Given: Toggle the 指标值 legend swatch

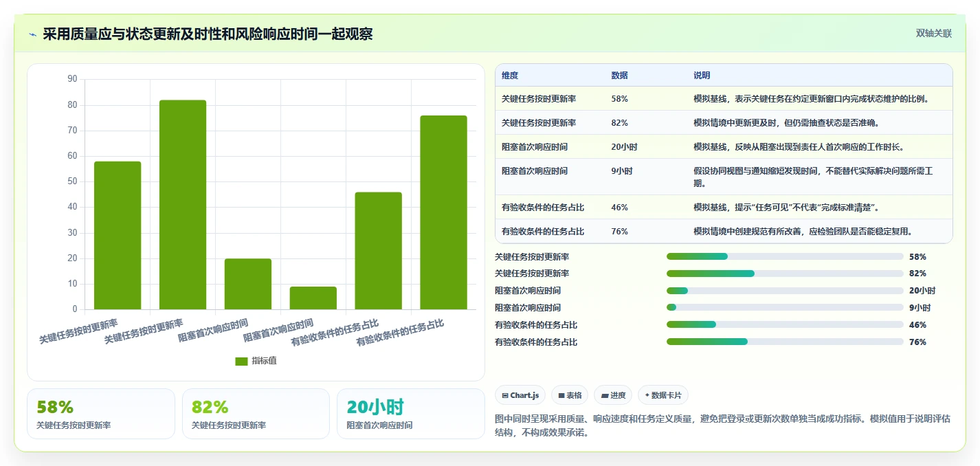Looking at the screenshot, I should click(x=241, y=361).
